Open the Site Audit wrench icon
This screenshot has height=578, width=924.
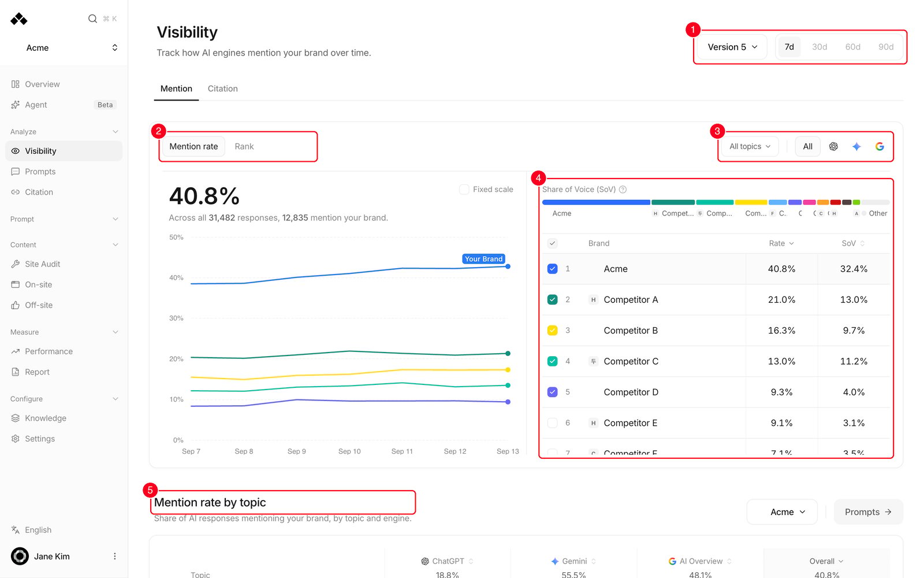click(16, 264)
